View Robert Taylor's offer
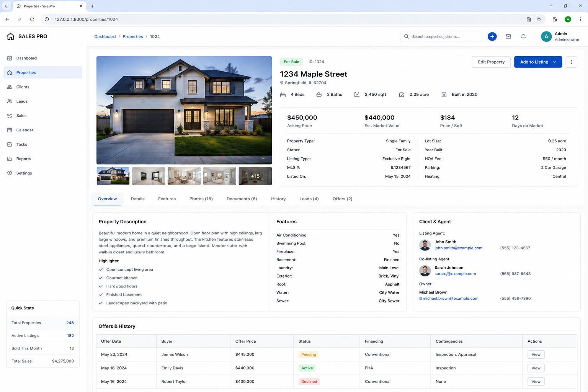 click(536, 382)
